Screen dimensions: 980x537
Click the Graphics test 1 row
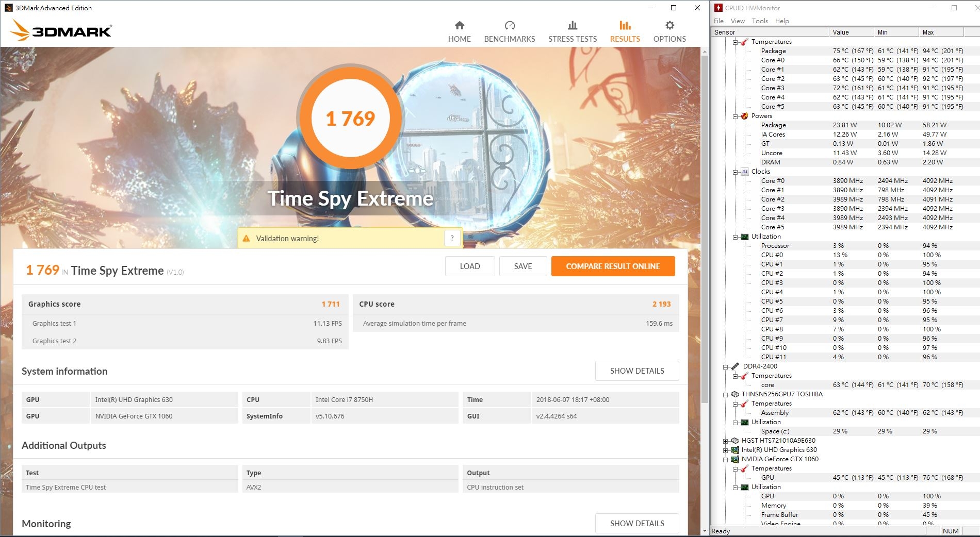[x=185, y=323]
